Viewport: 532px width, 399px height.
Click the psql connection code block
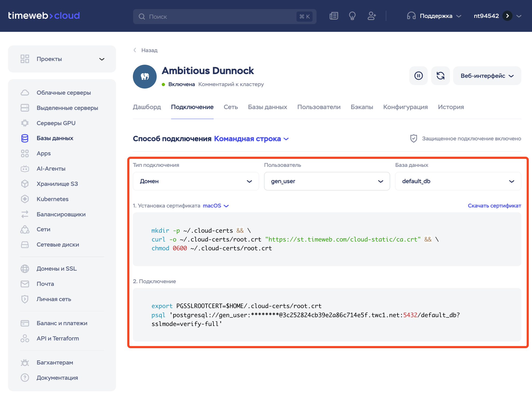(327, 315)
